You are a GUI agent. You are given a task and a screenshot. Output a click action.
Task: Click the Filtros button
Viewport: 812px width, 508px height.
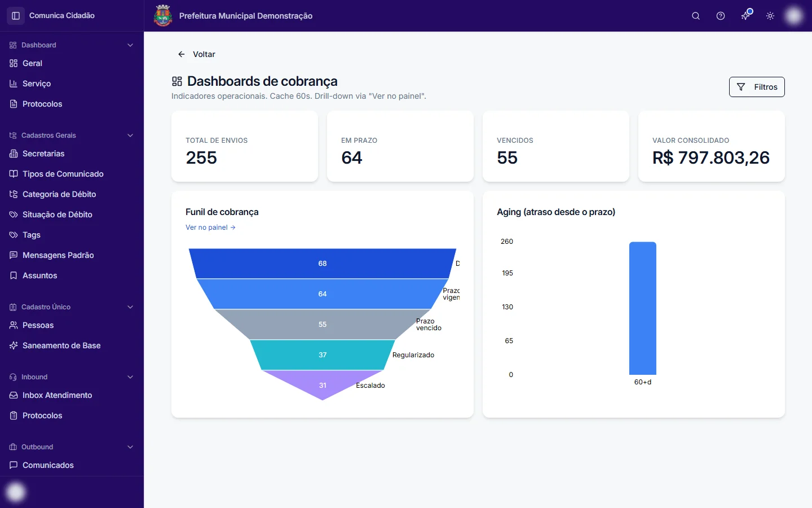[x=757, y=87]
